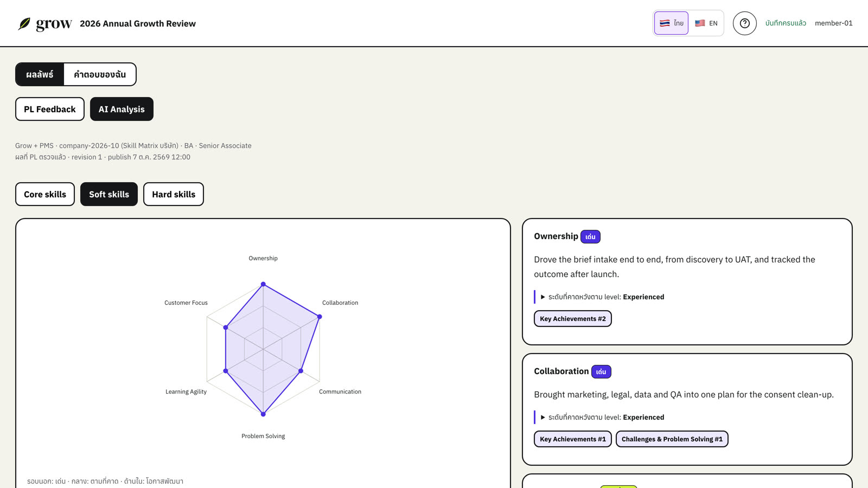The image size is (868, 488).
Task: Click the เด่น badge beside Ownership
Action: [x=590, y=236]
